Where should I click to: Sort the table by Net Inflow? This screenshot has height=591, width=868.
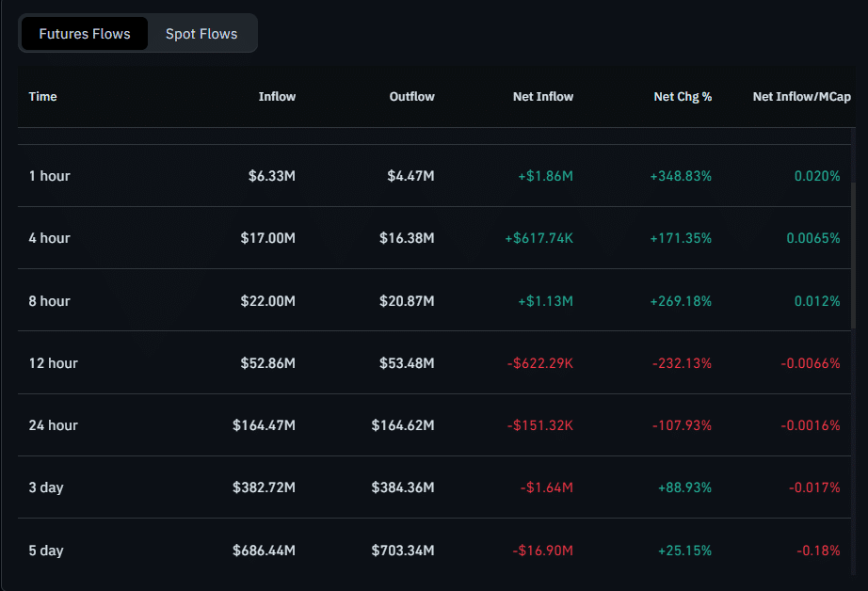pyautogui.click(x=543, y=96)
